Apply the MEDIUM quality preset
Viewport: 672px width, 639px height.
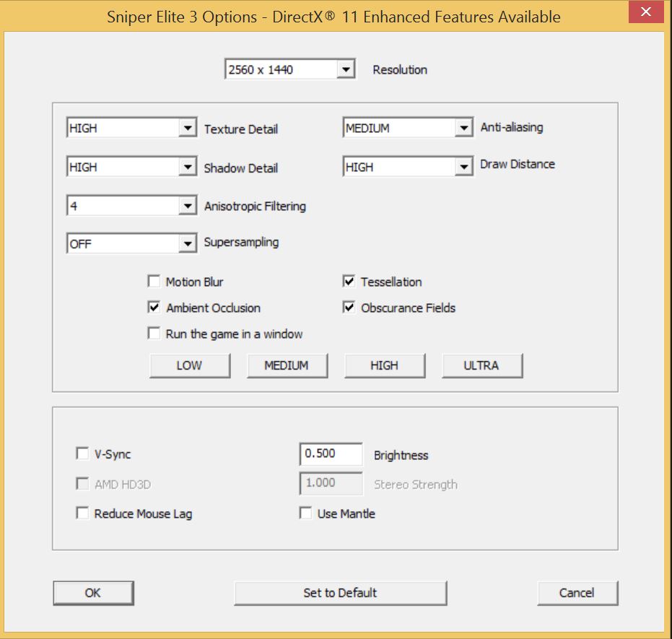287,365
